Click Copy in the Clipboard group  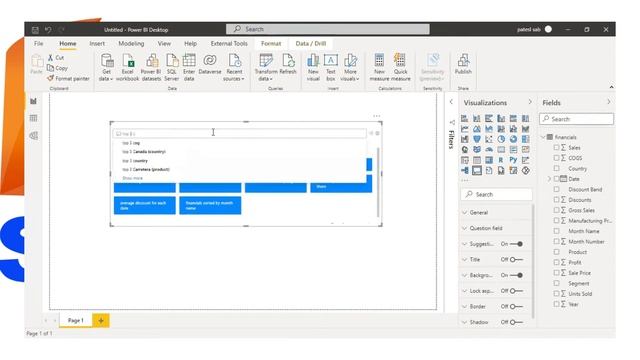58,68
